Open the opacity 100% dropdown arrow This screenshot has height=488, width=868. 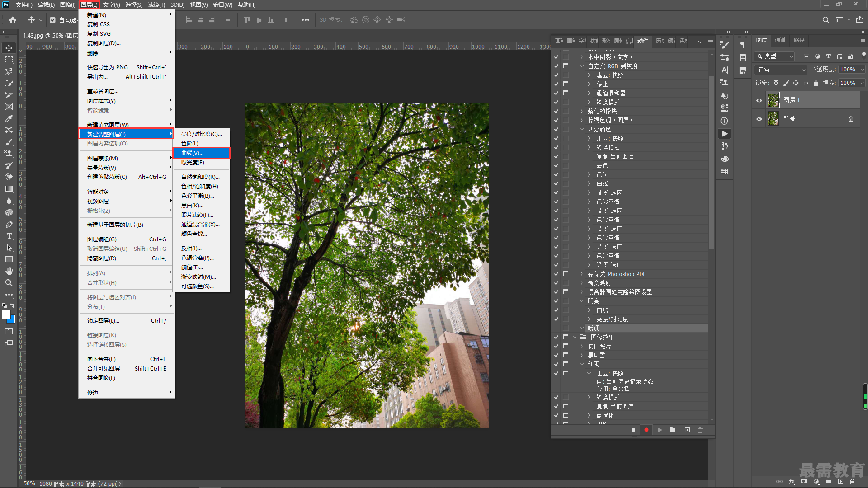[862, 70]
